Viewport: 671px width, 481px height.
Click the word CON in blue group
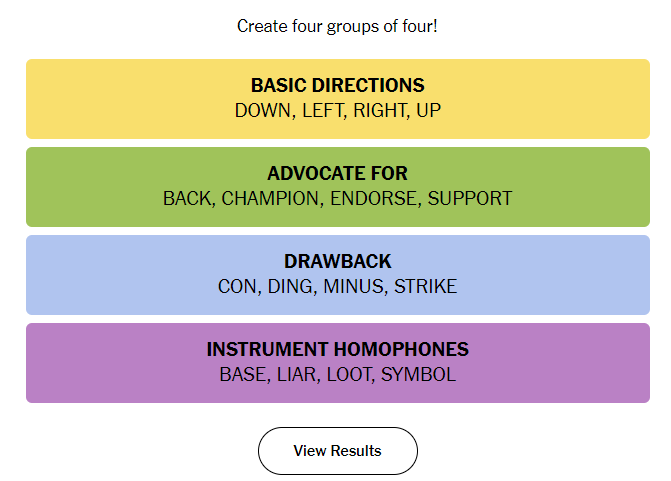[x=238, y=286]
